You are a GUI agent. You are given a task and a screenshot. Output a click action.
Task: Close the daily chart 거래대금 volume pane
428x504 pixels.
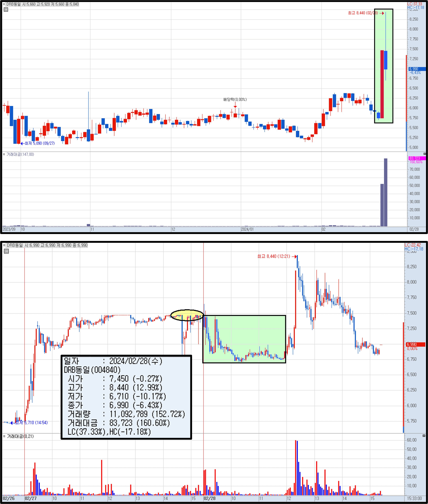[x=425, y=154]
